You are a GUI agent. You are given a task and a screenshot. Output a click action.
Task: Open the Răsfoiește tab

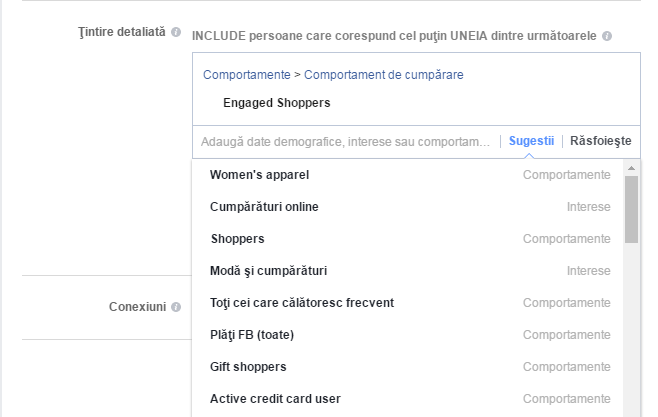pos(600,141)
